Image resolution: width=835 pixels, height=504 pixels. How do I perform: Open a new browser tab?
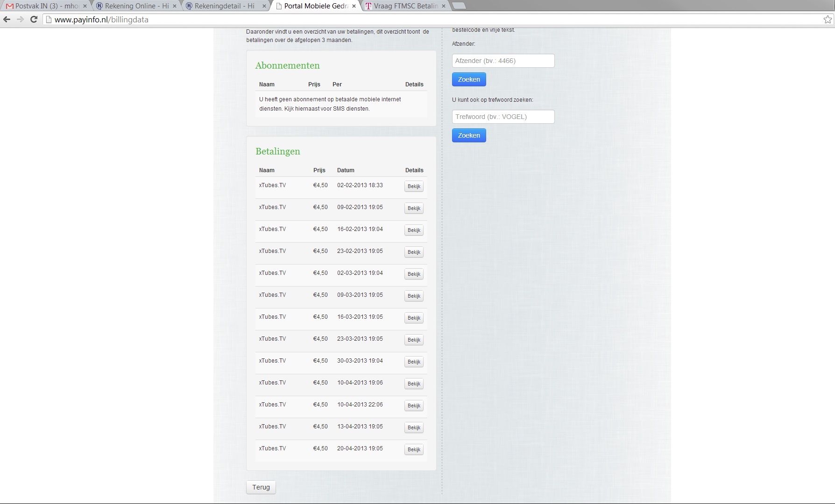[x=459, y=6]
